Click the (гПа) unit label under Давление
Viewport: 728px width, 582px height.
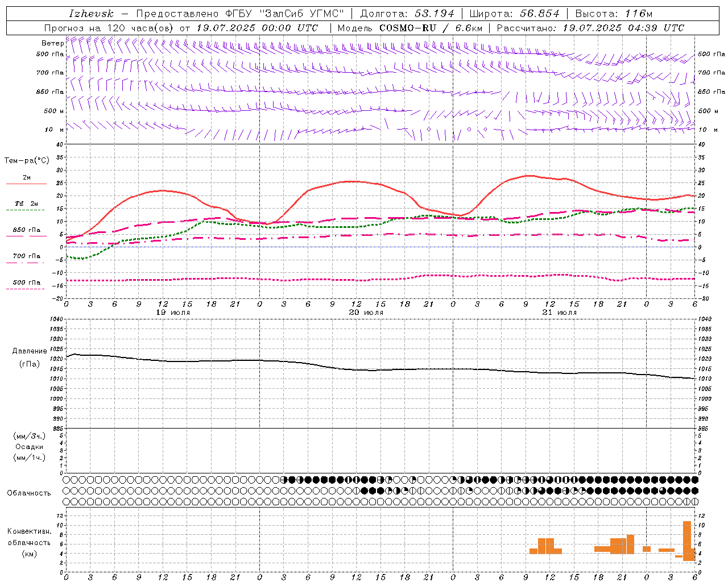(29, 364)
